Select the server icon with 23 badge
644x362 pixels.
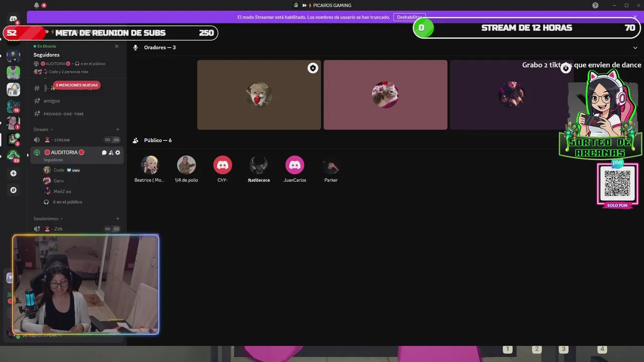pyautogui.click(x=14, y=156)
